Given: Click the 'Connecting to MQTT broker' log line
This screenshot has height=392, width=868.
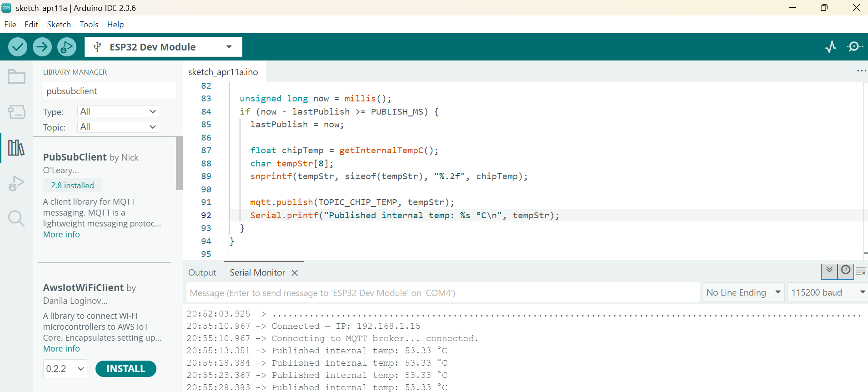Looking at the screenshot, I should (332, 338).
